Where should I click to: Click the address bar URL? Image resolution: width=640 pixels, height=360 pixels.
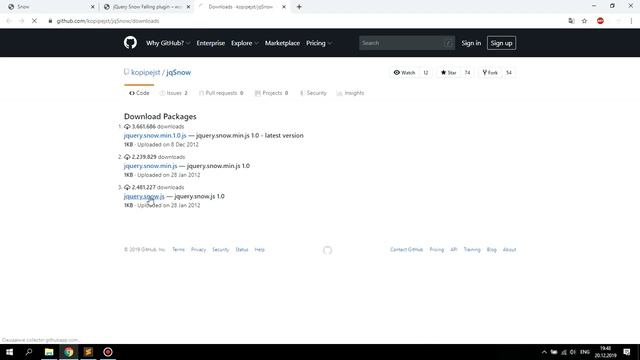pyautogui.click(x=108, y=21)
